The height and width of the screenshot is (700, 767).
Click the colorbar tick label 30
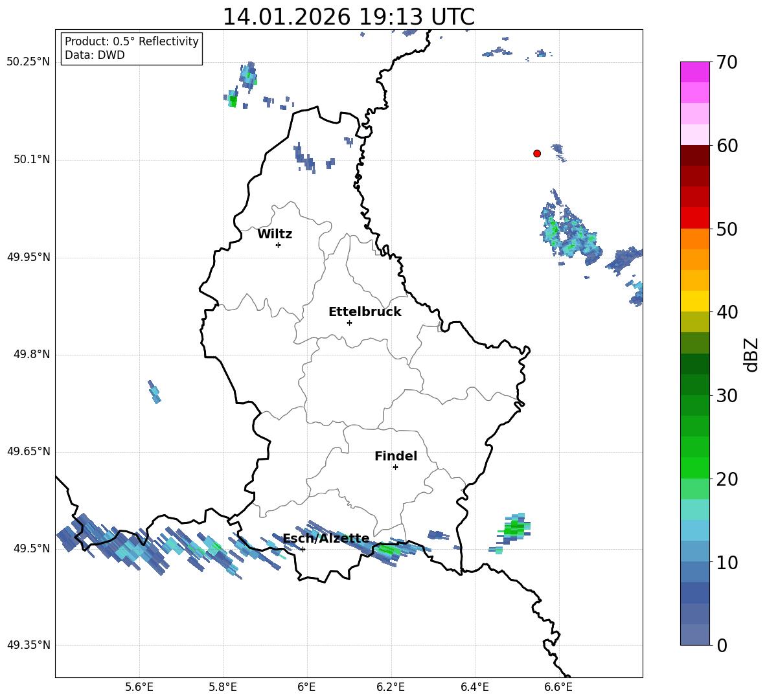727,396
